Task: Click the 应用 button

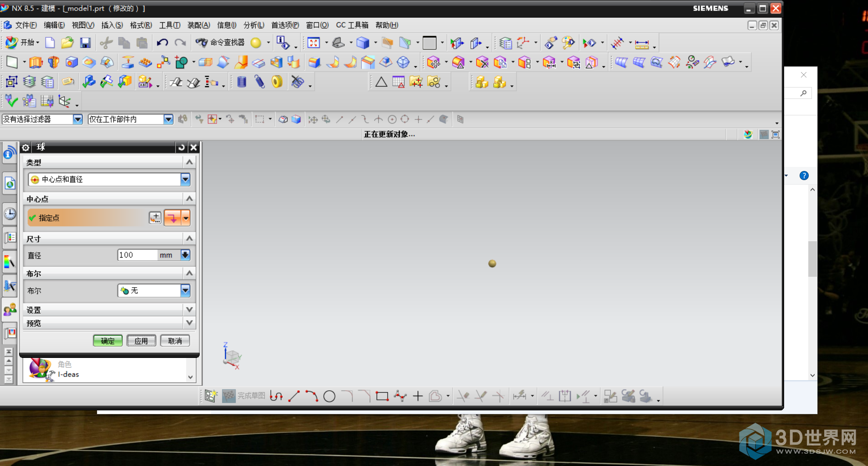Action: coord(141,341)
